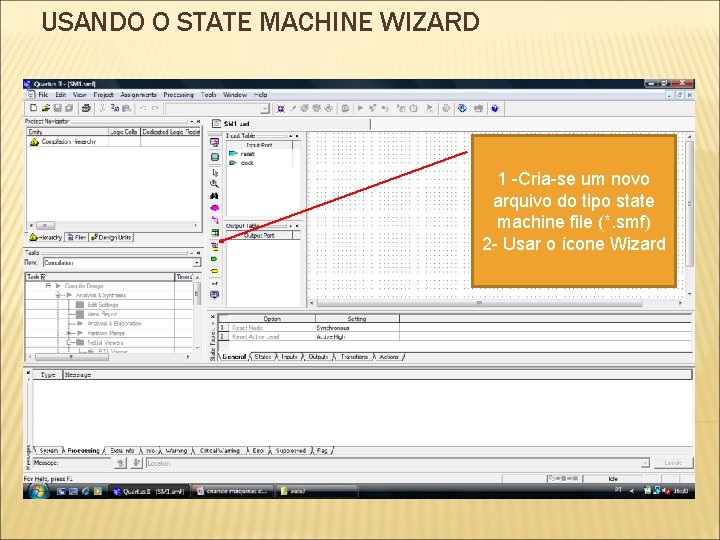This screenshot has height=540, width=720.
Task: Click the Start Compilation play icon
Action: pos(360,108)
